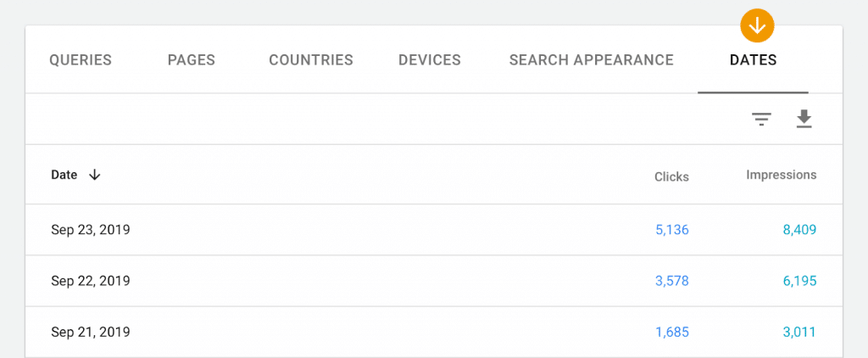Sort by the Clicks column header

click(671, 176)
